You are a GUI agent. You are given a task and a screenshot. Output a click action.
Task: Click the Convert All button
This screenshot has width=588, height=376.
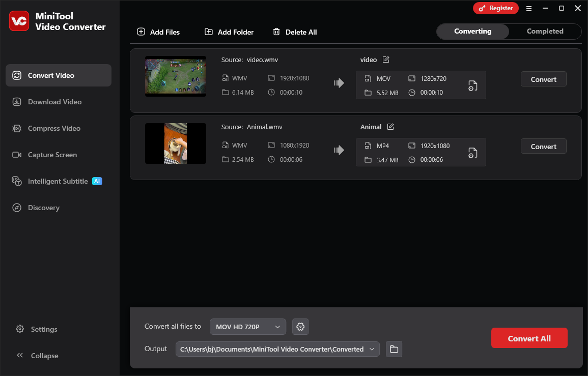tap(529, 338)
